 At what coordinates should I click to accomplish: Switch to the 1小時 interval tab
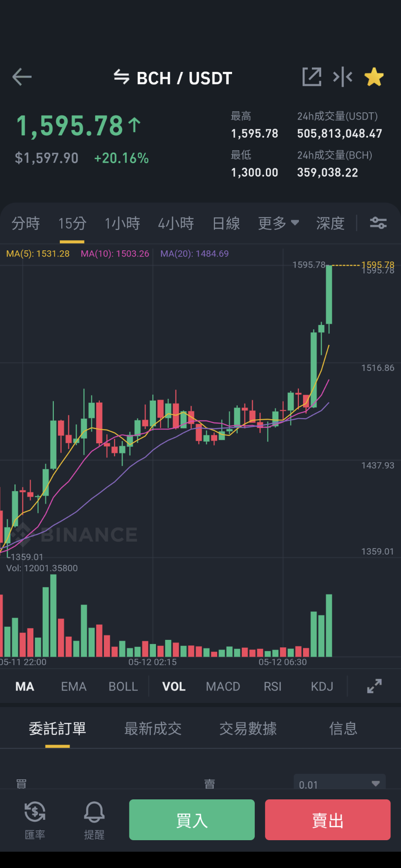pos(123,223)
